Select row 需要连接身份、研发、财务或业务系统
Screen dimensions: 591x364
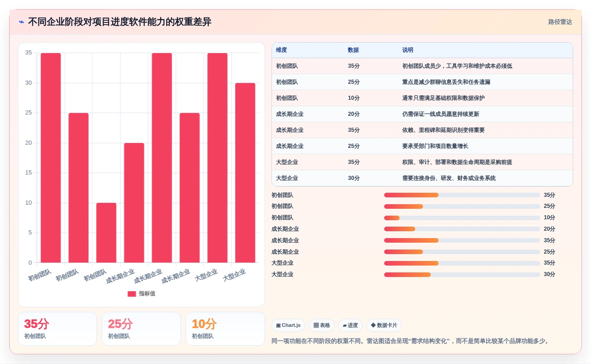click(422, 178)
